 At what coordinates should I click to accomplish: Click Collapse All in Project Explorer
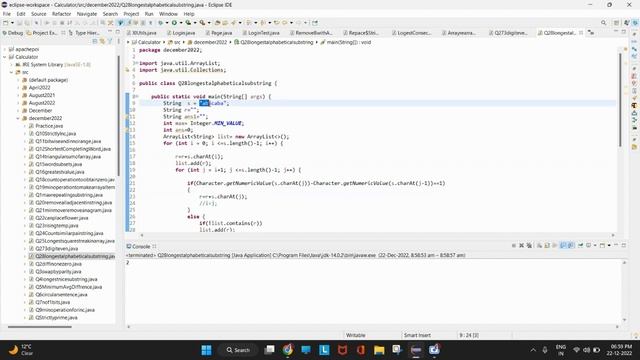(95, 41)
